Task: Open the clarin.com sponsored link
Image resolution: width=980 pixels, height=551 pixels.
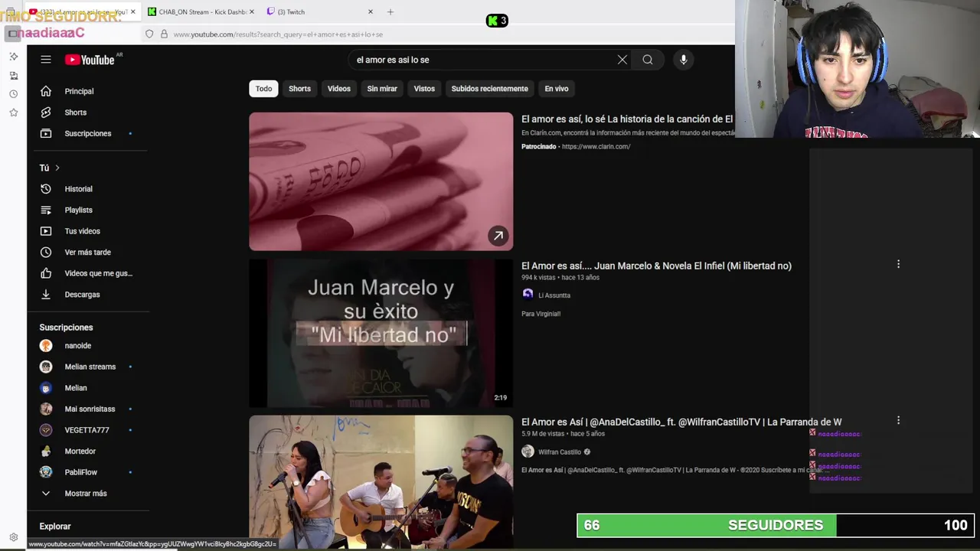Action: pos(596,146)
